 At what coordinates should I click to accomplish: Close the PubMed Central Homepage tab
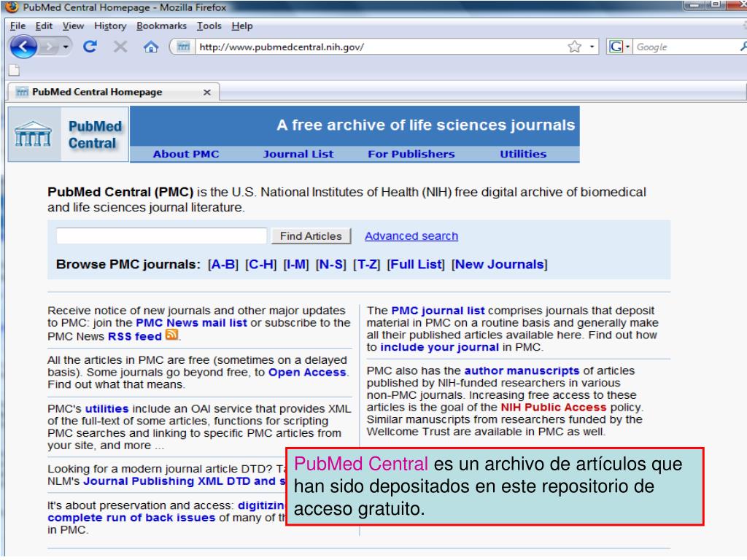click(x=206, y=93)
